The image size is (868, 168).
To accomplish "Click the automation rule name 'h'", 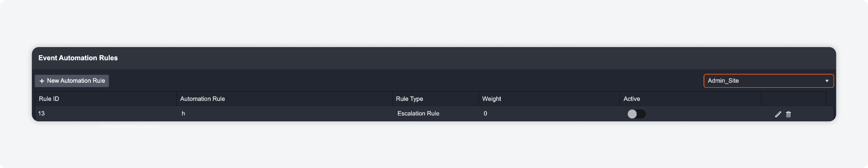I will (184, 113).
